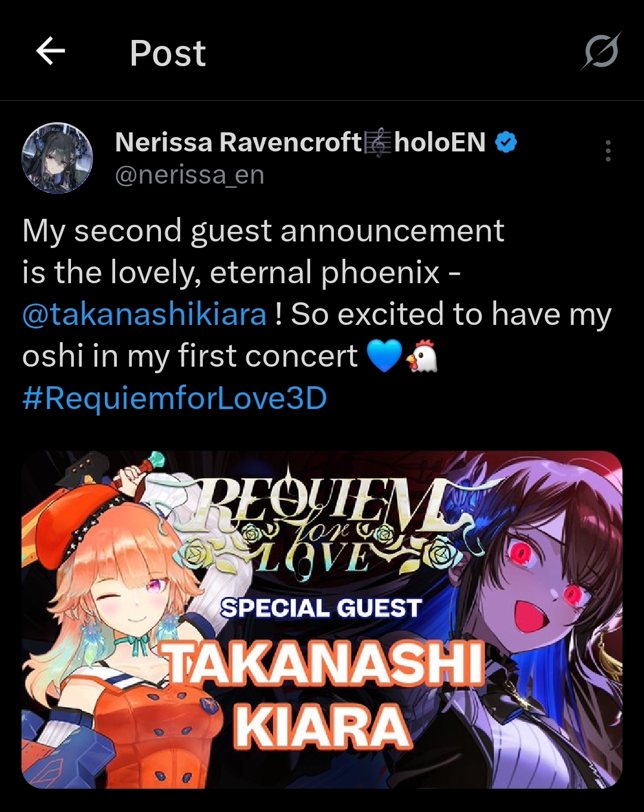Tap the musical score emoji in name
Screen dimensions: 644x812
(377, 142)
